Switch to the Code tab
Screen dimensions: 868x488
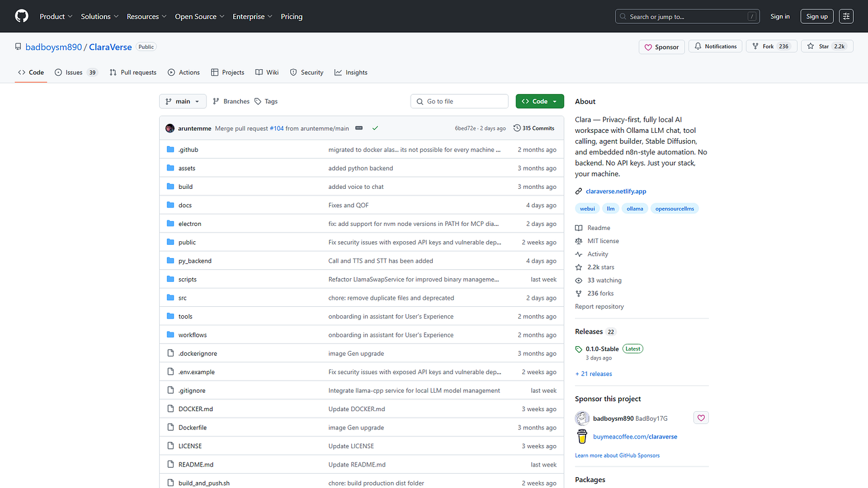pyautogui.click(x=31, y=72)
